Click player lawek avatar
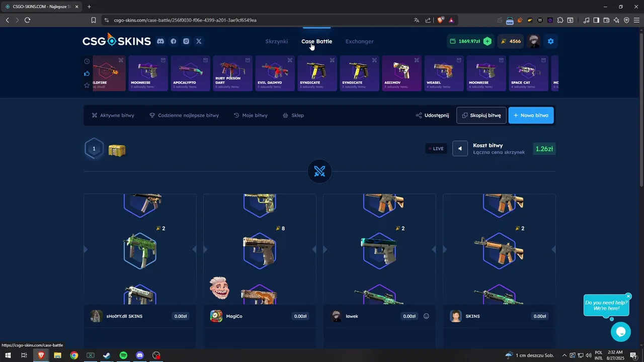 coord(336,316)
